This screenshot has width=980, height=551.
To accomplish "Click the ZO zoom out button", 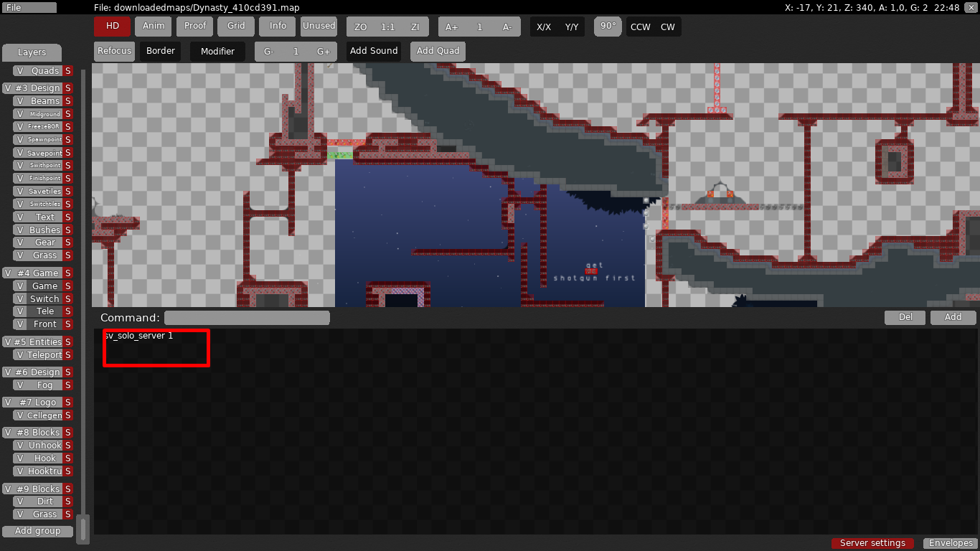I will coord(360,27).
